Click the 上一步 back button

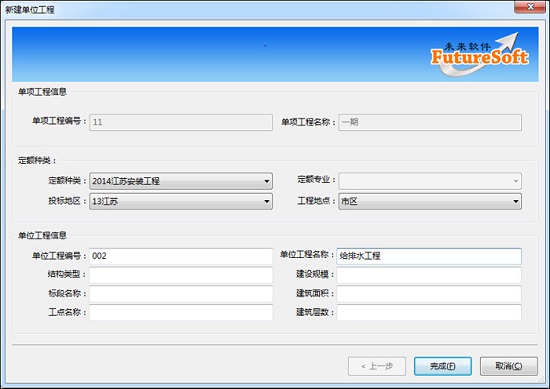tap(377, 366)
